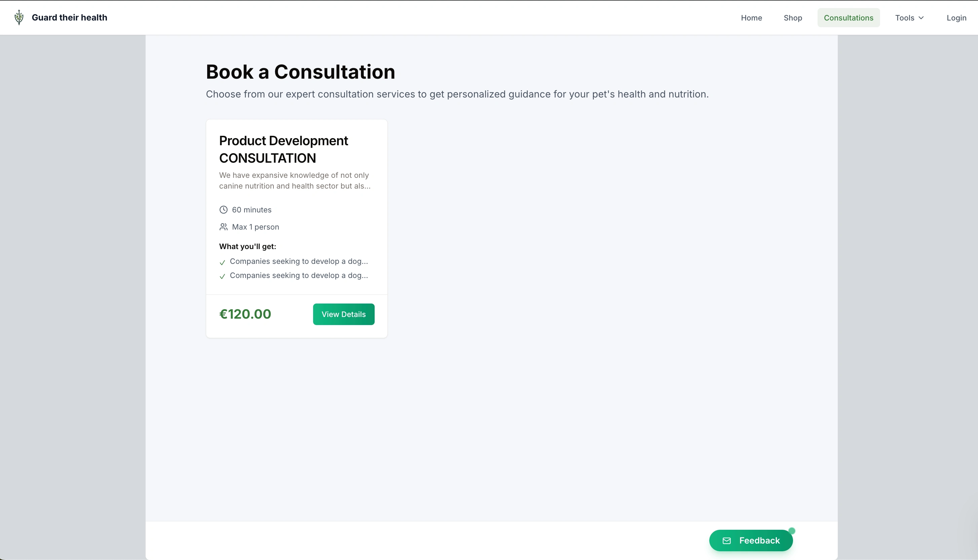Image resolution: width=978 pixels, height=560 pixels.
Task: Click the Guard their health brand name
Action: pos(69,18)
